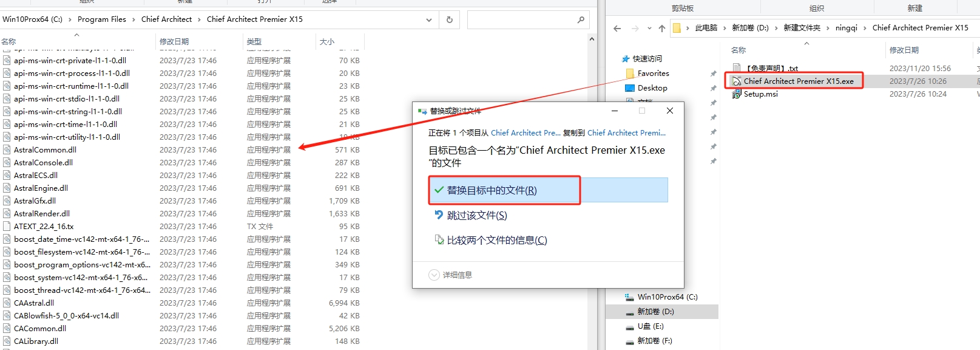Select 新建文件夹 breadcrumb in right Explorer
This screenshot has height=350, width=980.
click(x=802, y=28)
